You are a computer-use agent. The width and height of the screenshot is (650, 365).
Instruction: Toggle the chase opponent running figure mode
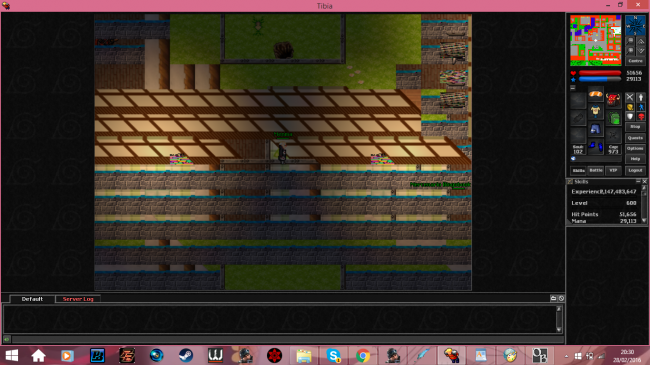[x=641, y=107]
